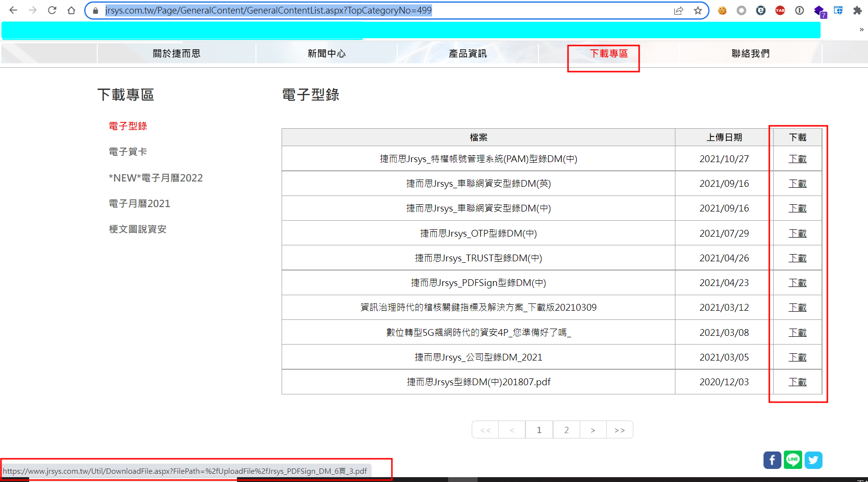This screenshot has height=482, width=868.
Task: Download 數位轉型5G飆網時代 file
Action: (797, 332)
